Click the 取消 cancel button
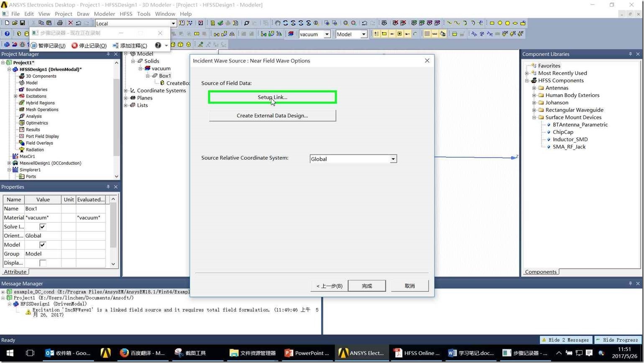Screen dimensions: 644x363 [410, 286]
